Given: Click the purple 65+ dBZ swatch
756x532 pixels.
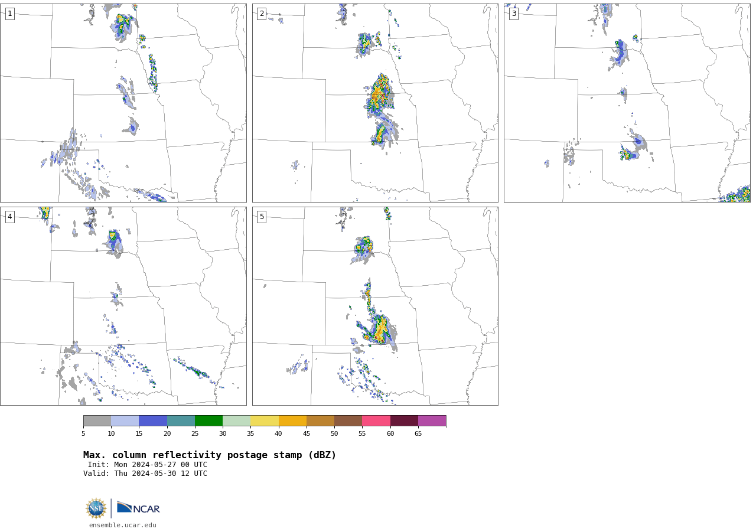Looking at the screenshot, I should (432, 421).
